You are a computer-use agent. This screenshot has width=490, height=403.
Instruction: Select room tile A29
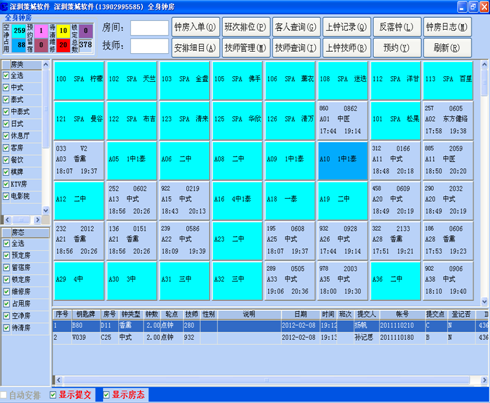tap(79, 281)
